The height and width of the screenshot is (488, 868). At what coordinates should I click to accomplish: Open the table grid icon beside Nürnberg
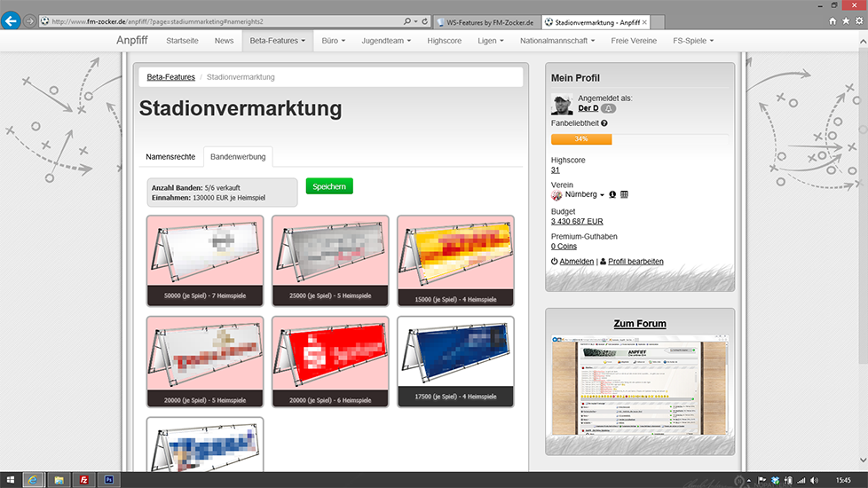tap(624, 194)
